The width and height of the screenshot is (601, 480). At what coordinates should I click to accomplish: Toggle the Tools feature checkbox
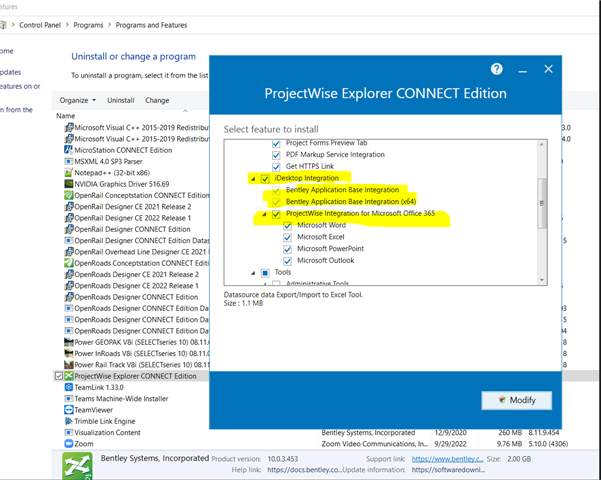click(x=265, y=273)
